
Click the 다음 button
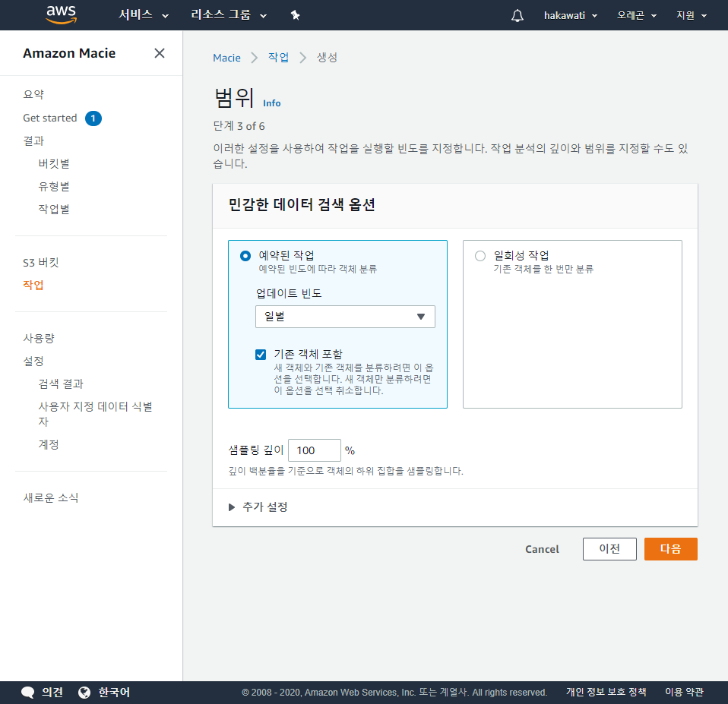(x=670, y=549)
